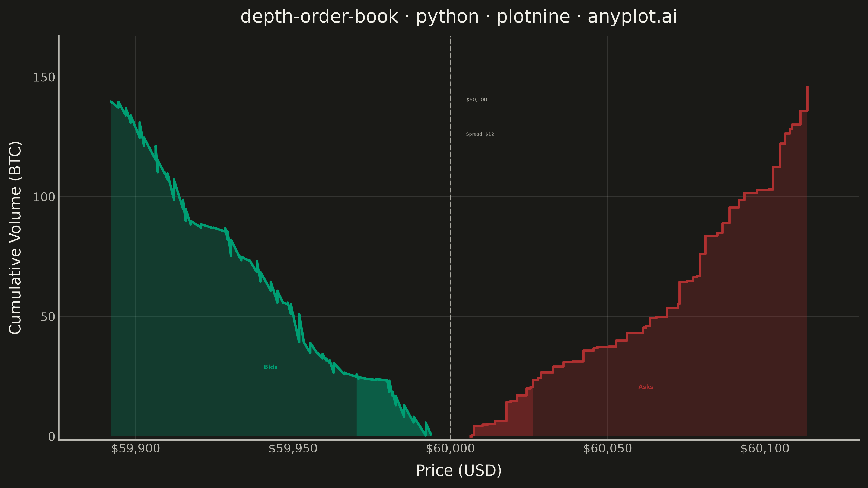Click the 0 y-axis tick label
The height and width of the screenshot is (488, 868).
52,437
